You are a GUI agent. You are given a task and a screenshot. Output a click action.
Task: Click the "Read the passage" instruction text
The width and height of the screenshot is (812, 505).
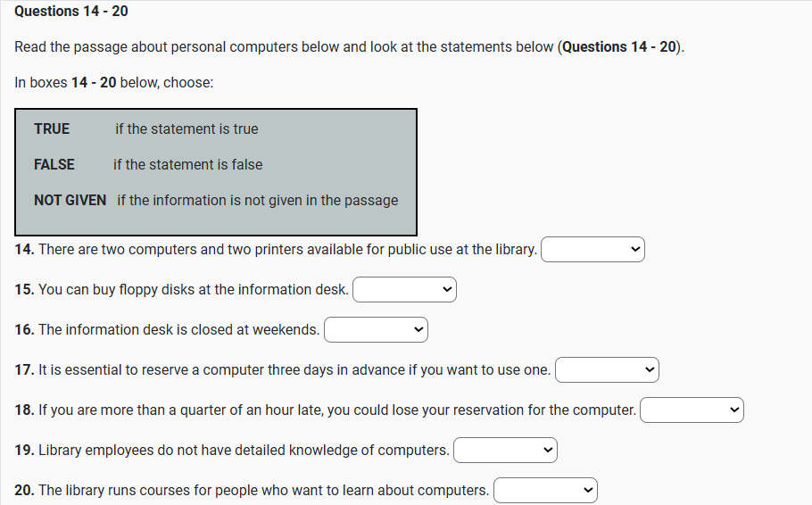pos(350,46)
